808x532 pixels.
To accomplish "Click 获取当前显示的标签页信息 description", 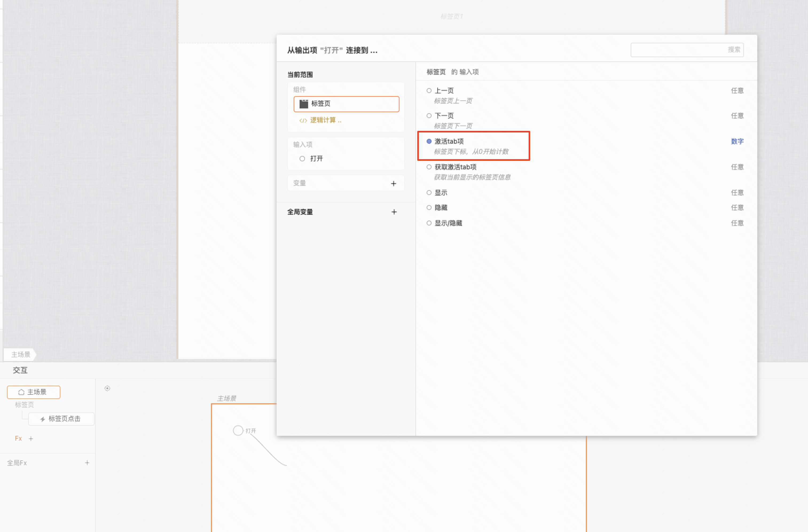I will [x=472, y=177].
